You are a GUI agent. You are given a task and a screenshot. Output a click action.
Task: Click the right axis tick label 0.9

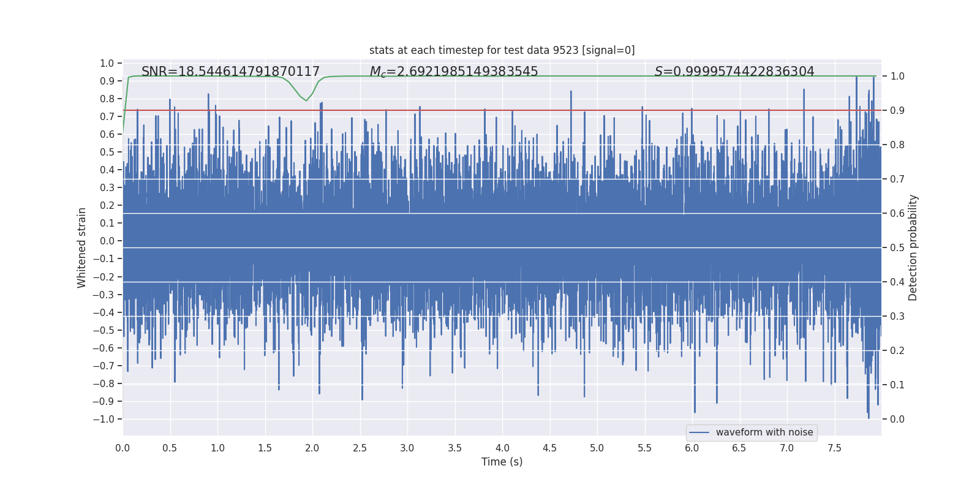pos(897,111)
